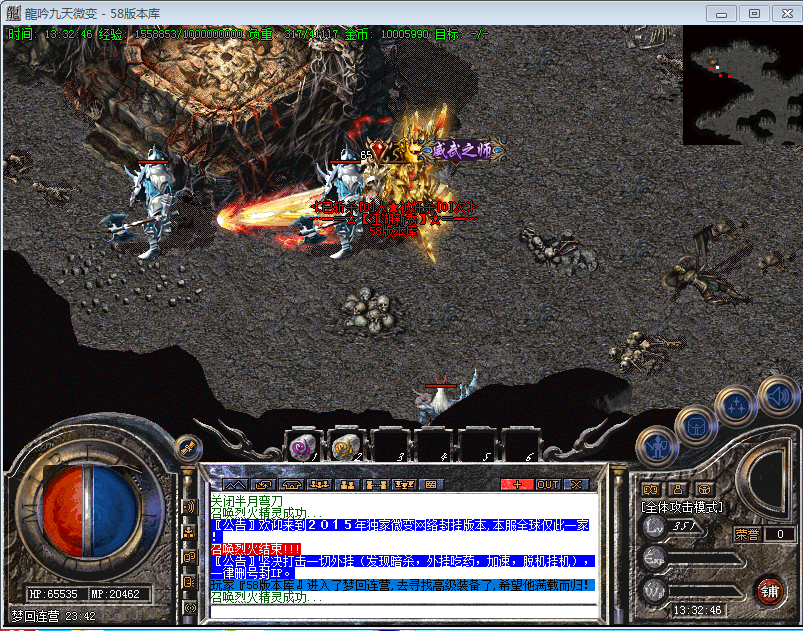803x631 pixels.
Task: Toggle sound with the round speaker button
Action: click(778, 396)
